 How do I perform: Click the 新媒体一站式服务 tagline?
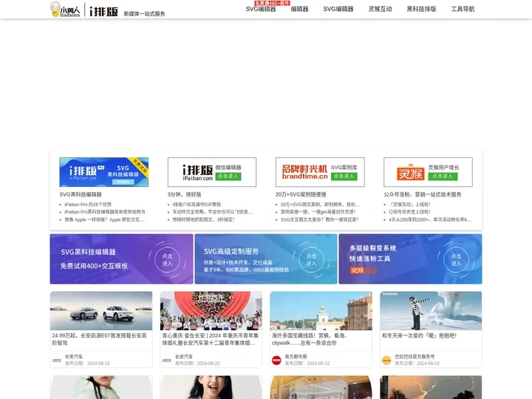coord(144,13)
